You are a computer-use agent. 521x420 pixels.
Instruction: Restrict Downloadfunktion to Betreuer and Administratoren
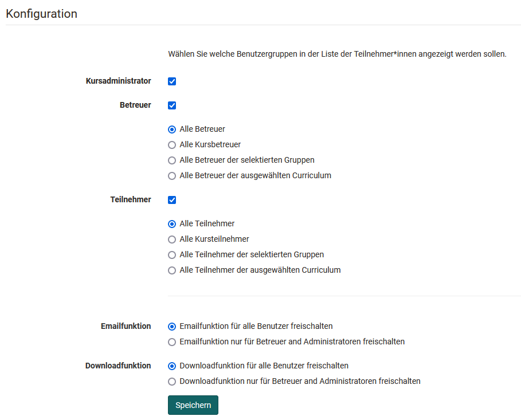(x=172, y=381)
